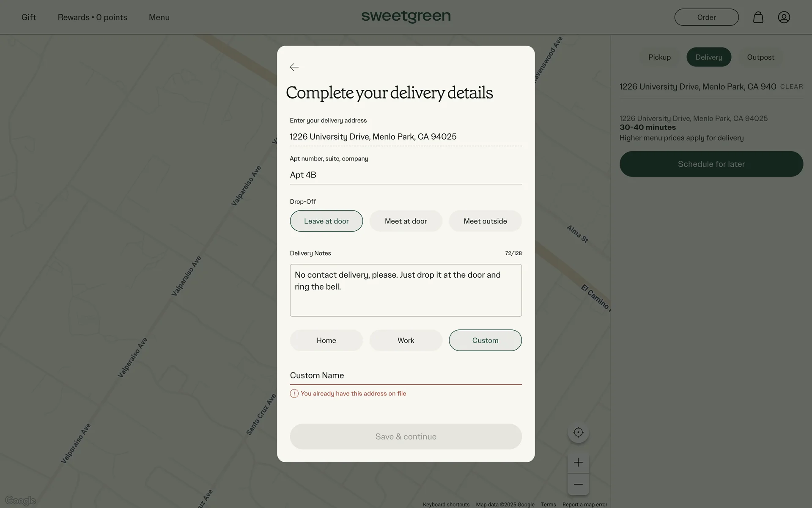Click the locate-me crosshair map button

[x=578, y=432]
